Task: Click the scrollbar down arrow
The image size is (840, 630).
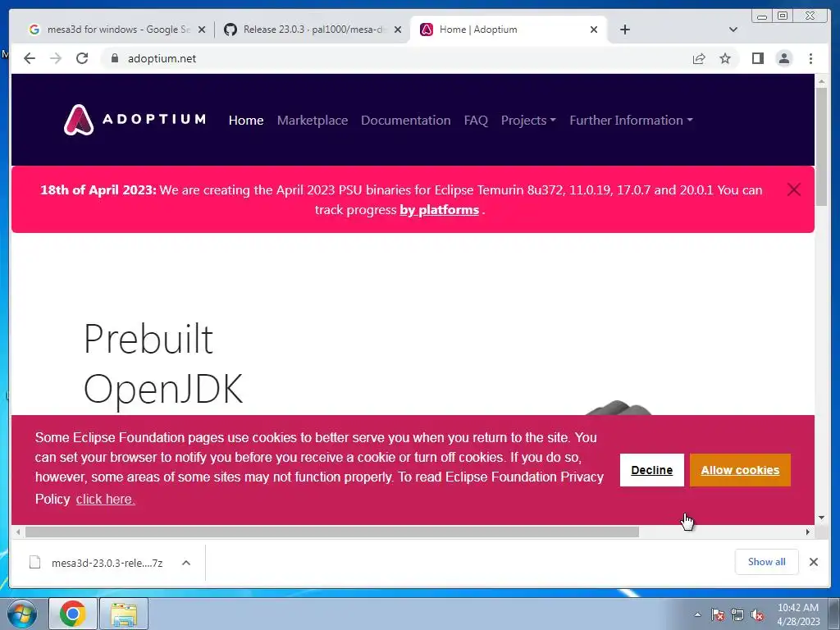Action: pyautogui.click(x=822, y=518)
